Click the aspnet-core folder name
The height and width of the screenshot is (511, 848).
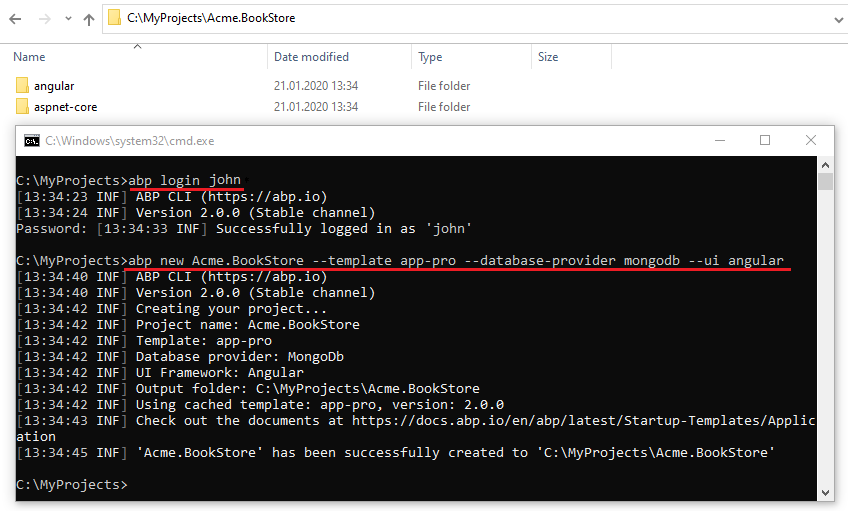coord(65,107)
